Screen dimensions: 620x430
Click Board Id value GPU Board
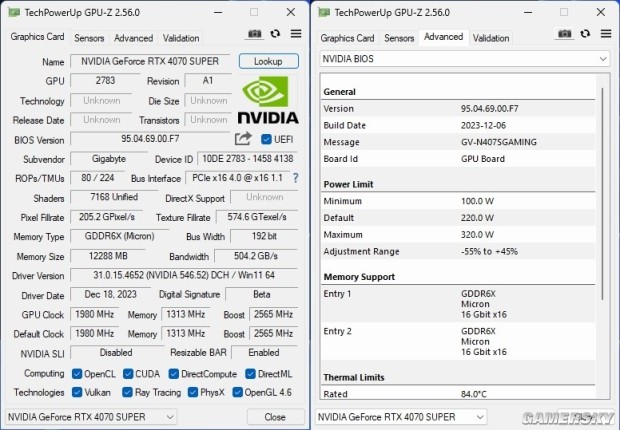[483, 159]
